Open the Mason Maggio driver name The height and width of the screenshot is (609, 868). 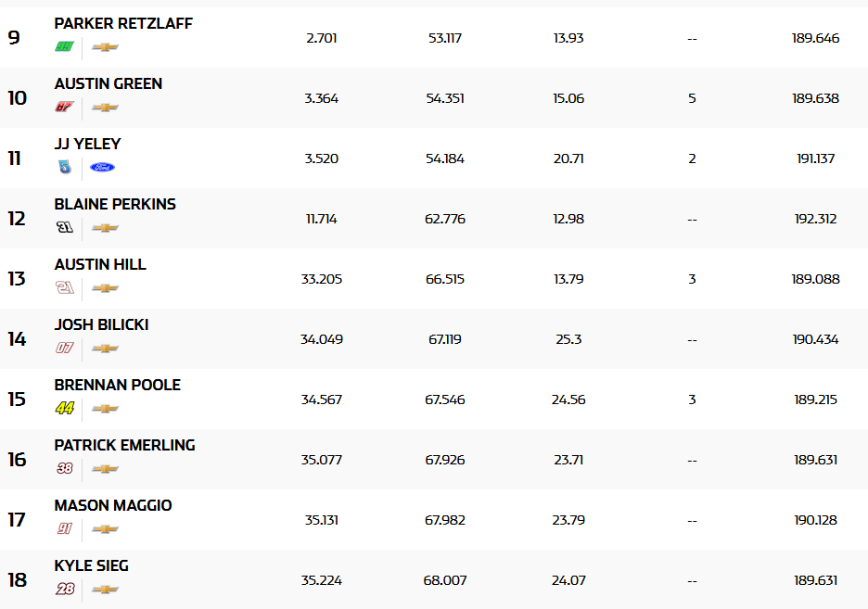coord(113,505)
